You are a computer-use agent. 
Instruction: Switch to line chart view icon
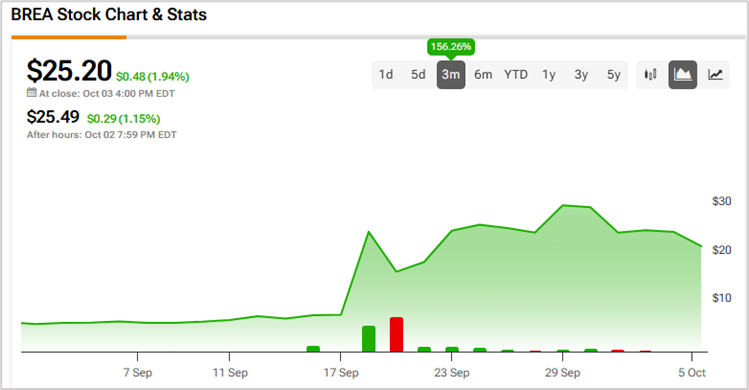click(x=715, y=75)
